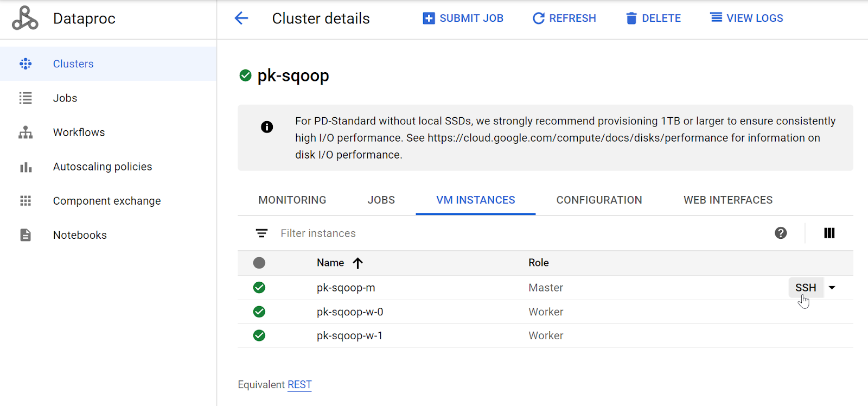Click the Dataproc product title
The height and width of the screenshot is (406, 868).
pyautogui.click(x=84, y=18)
